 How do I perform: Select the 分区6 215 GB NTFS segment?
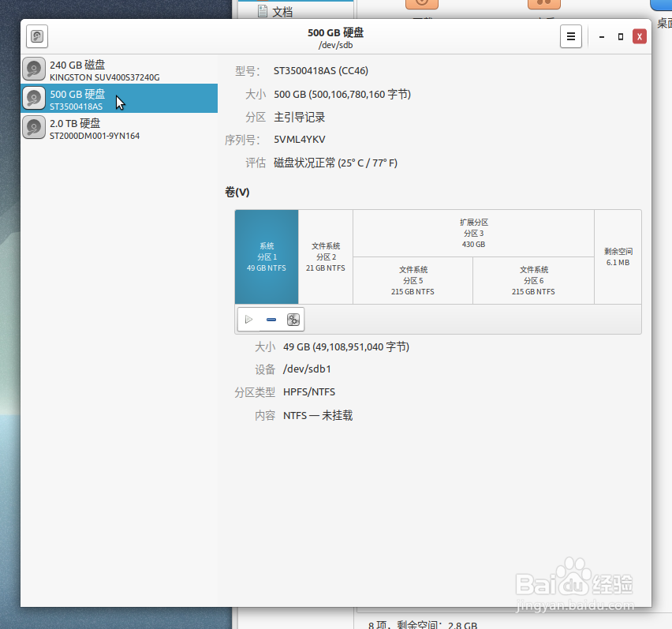tap(532, 280)
